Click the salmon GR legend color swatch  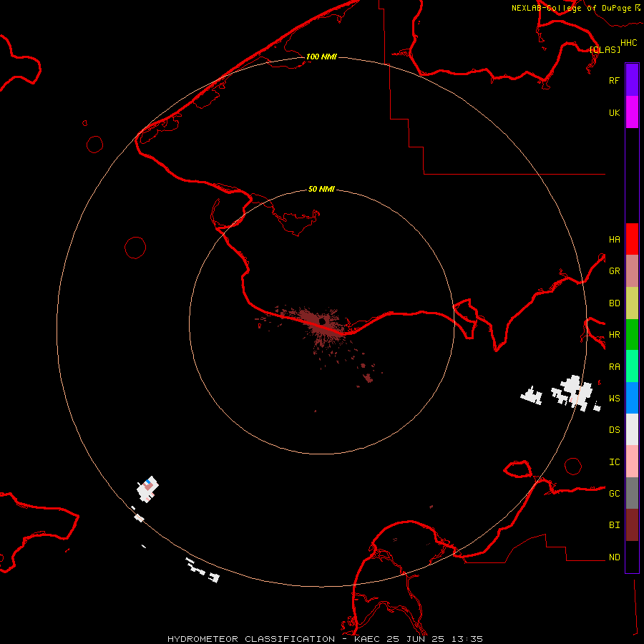point(632,271)
